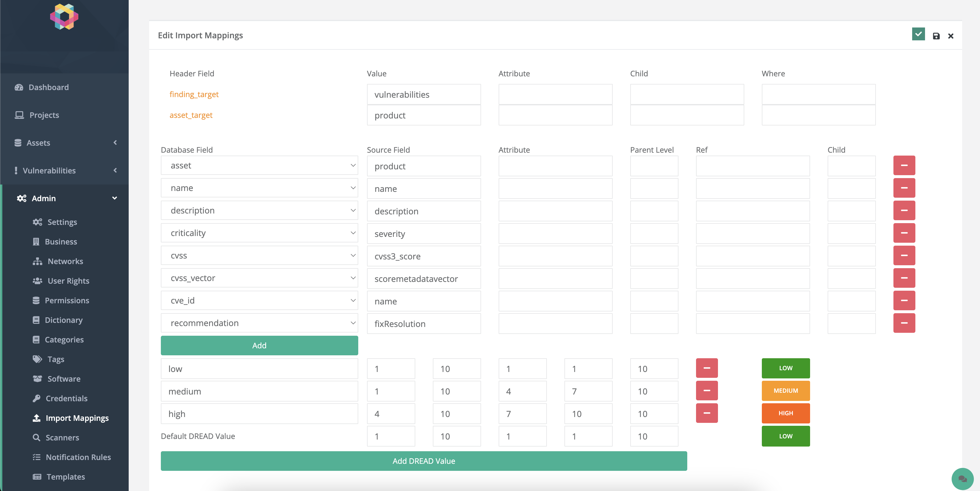
Task: Expand the Assets sidebar section
Action: (x=65, y=143)
